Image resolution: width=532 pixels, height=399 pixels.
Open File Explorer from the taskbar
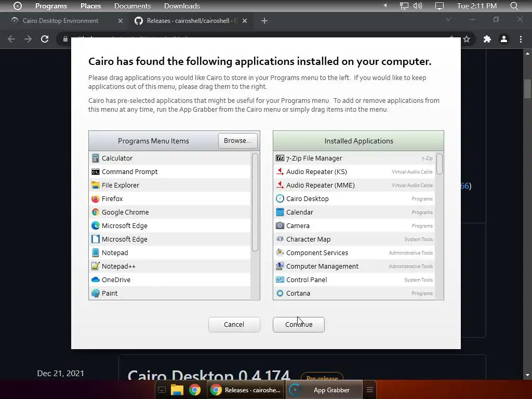pyautogui.click(x=177, y=390)
